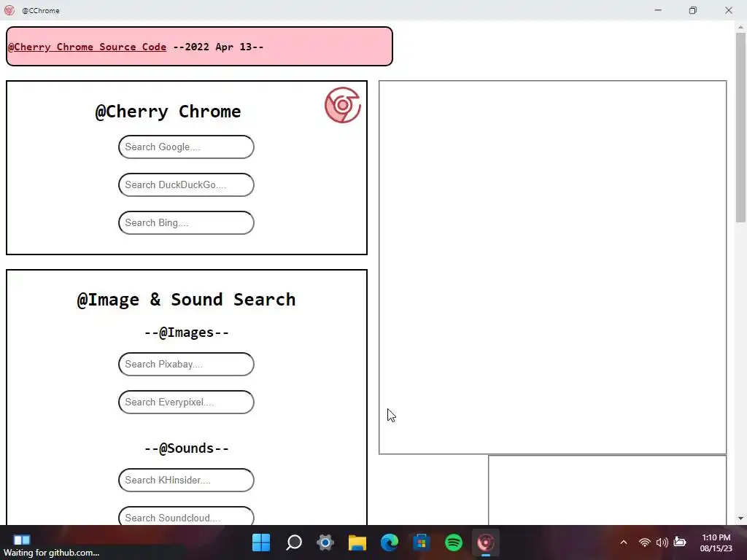Image resolution: width=747 pixels, height=560 pixels.
Task: Open the @Cherry Chrome Source Code link
Action: coord(88,47)
